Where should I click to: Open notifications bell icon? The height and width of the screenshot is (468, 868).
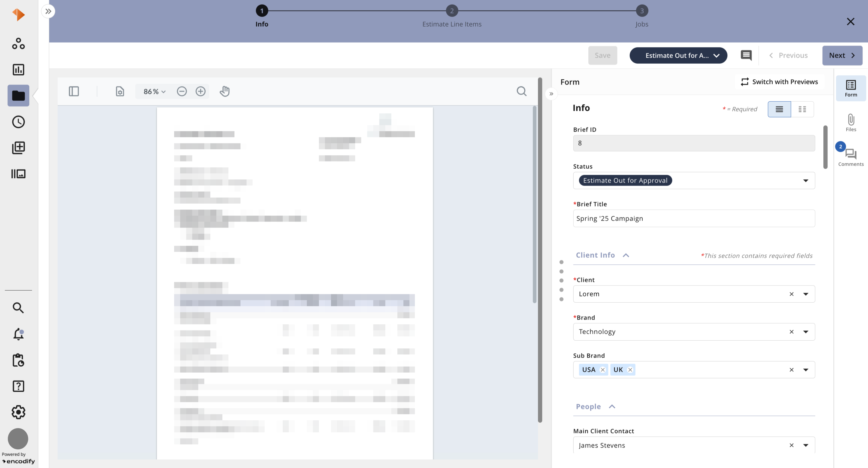tap(18, 334)
